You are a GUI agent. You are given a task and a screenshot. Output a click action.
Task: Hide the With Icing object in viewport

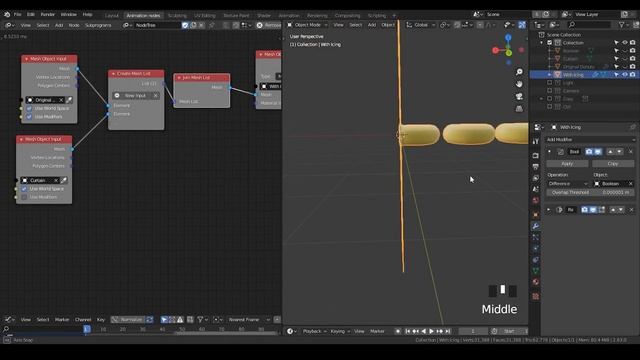pos(624,75)
